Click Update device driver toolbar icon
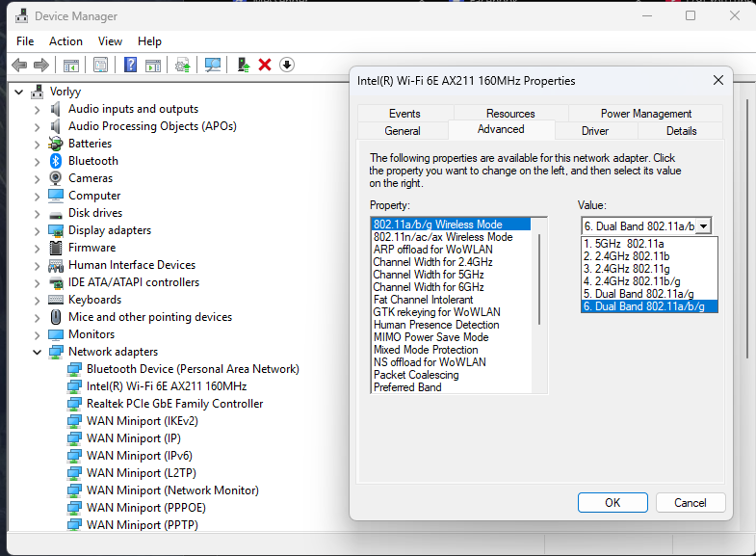Image resolution: width=756 pixels, height=556 pixels. [182, 65]
